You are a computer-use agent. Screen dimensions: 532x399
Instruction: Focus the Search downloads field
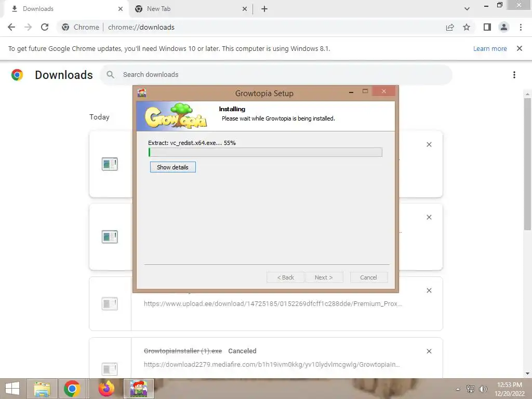coord(276,75)
